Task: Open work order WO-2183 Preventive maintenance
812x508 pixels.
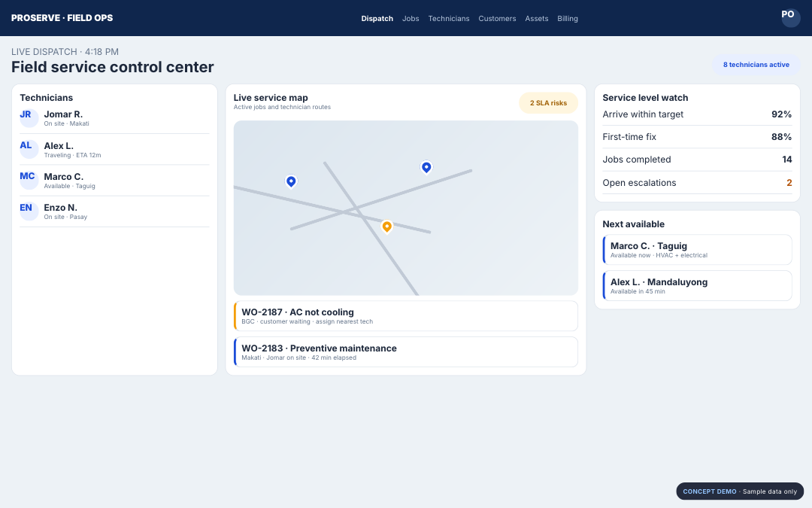Action: [x=406, y=352]
